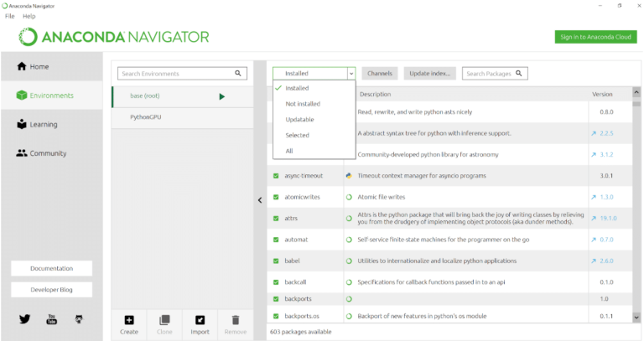Choose Updatable from the filter list
Screen dimensions: 644x341
coord(299,120)
